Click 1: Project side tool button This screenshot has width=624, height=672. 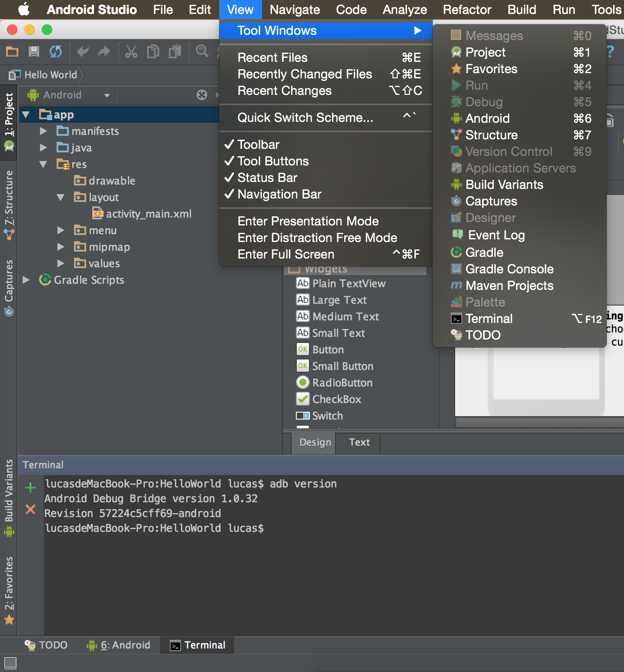[9, 122]
